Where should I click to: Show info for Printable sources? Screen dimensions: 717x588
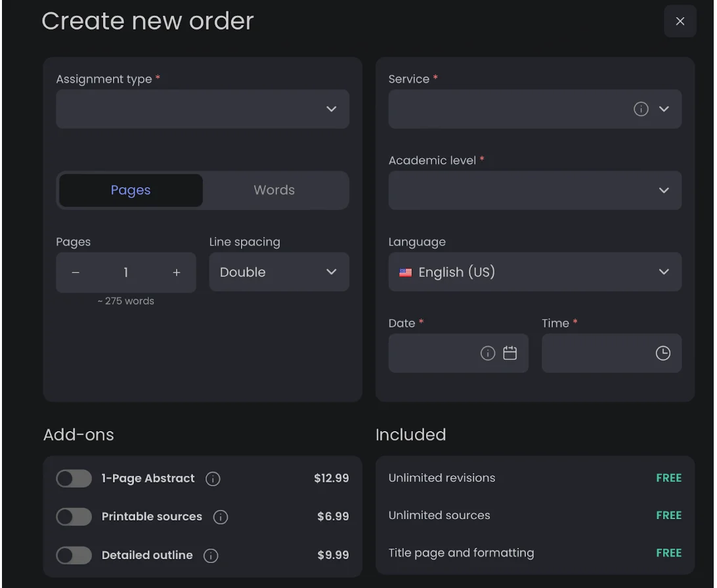[x=221, y=516]
